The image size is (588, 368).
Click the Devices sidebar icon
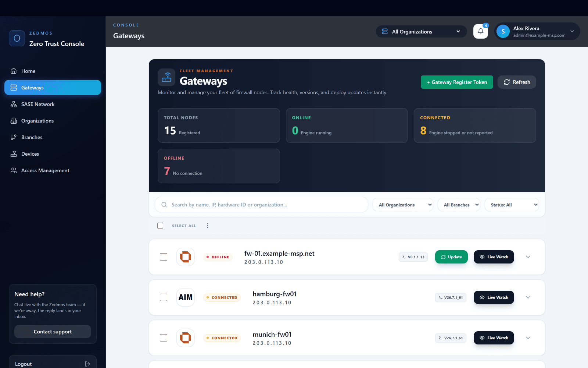click(x=14, y=154)
